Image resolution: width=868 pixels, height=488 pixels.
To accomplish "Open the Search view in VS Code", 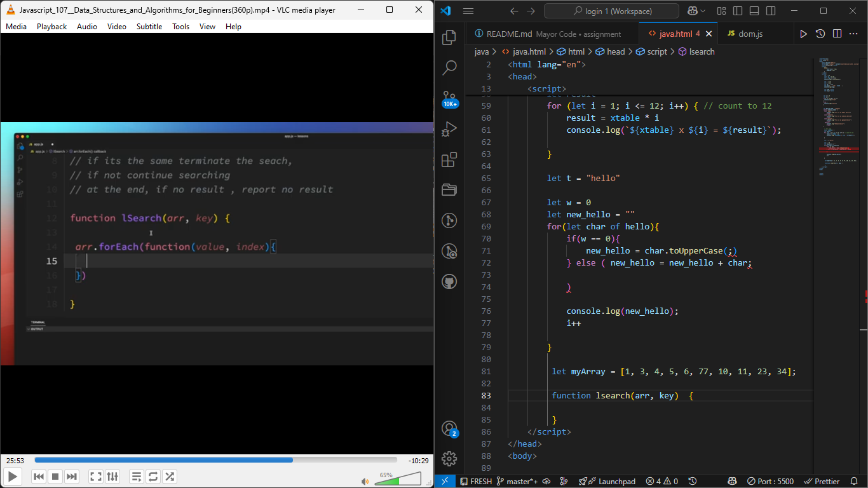I will click(x=449, y=67).
